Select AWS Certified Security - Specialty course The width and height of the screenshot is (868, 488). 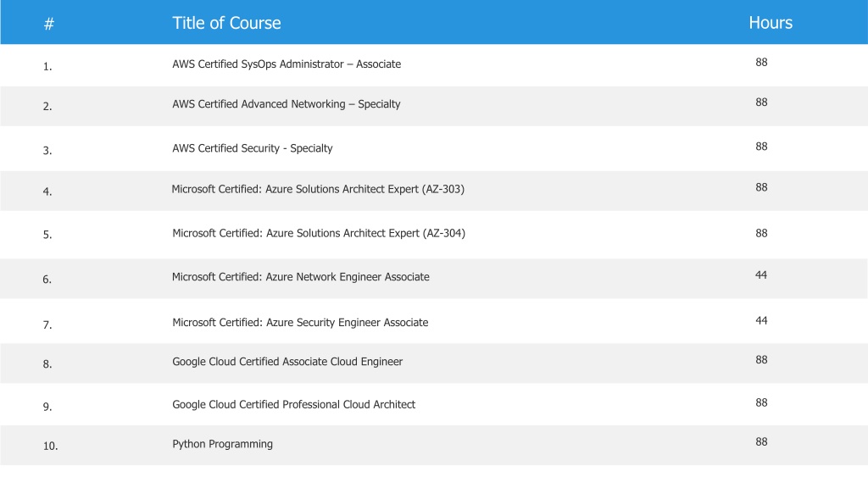(x=253, y=148)
